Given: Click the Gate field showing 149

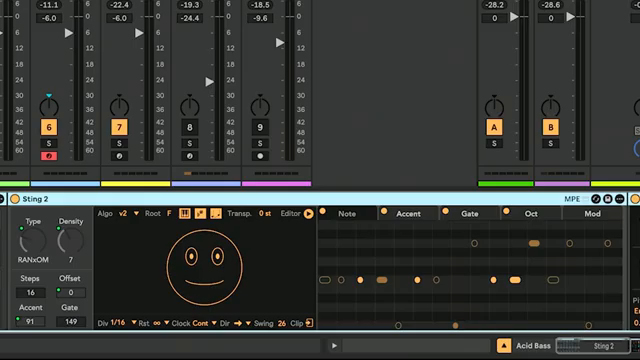Looking at the screenshot, I should 71,321.
